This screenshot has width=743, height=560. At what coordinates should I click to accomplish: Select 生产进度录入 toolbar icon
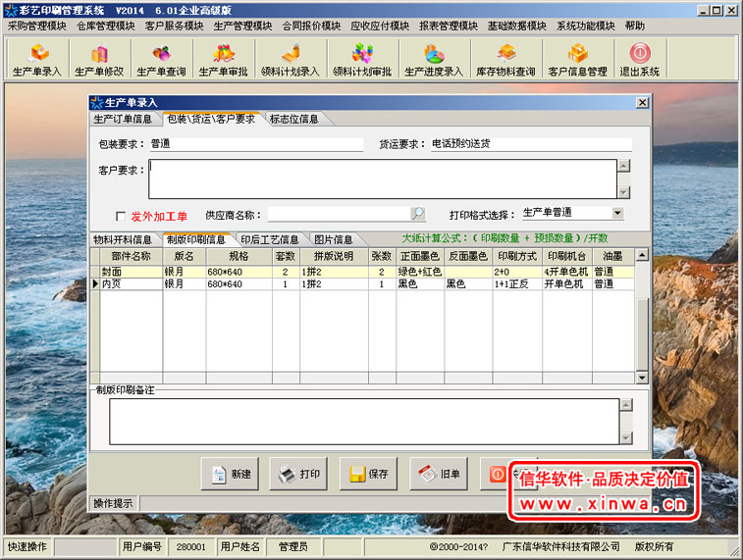433,60
